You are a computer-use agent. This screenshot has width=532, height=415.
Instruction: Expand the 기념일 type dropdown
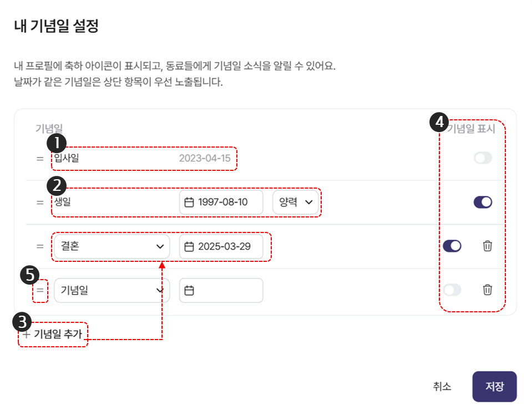[x=112, y=291]
